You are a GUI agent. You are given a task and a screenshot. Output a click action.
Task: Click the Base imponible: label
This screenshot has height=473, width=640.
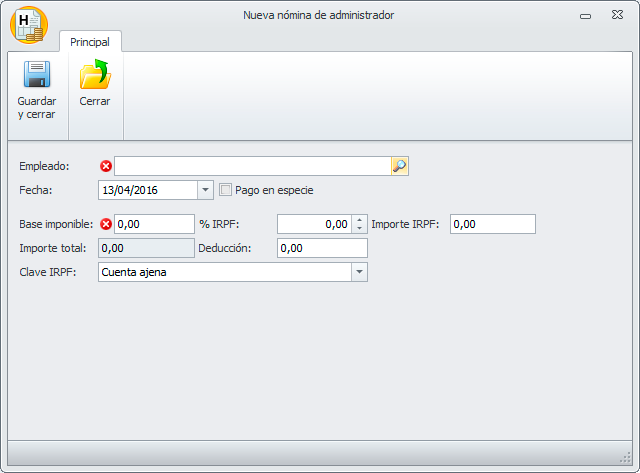point(56,224)
